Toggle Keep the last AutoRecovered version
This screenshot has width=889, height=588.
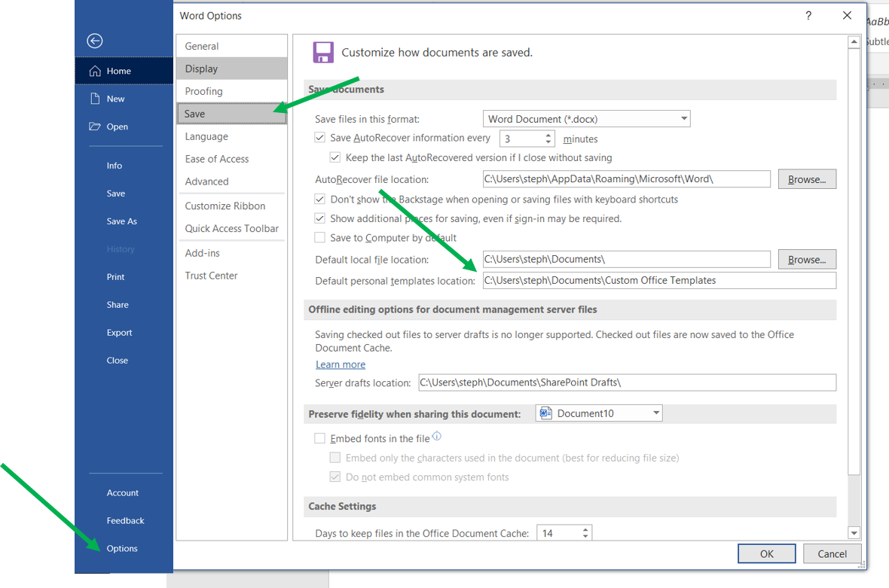[x=335, y=157]
